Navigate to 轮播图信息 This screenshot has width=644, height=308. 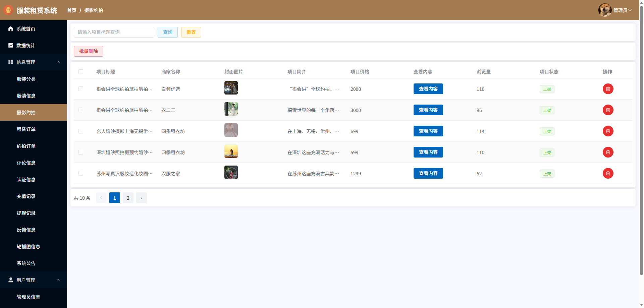34,246
